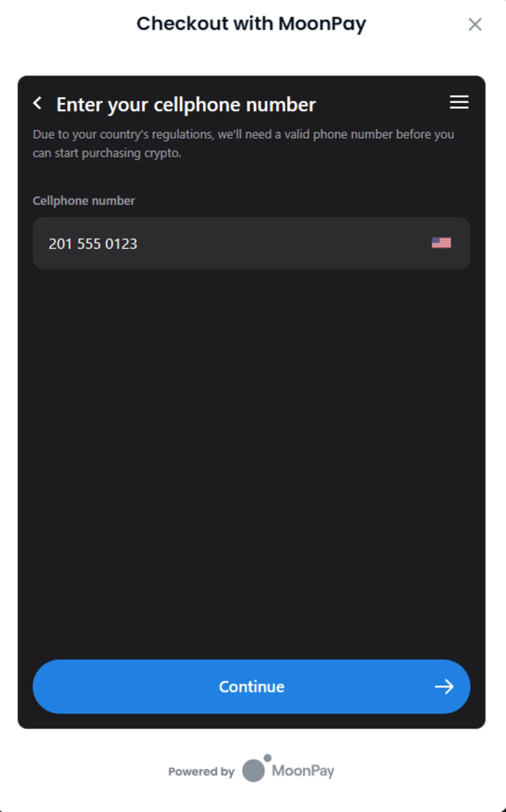Open the US flag country selector
The width and height of the screenshot is (506, 812).
point(441,243)
